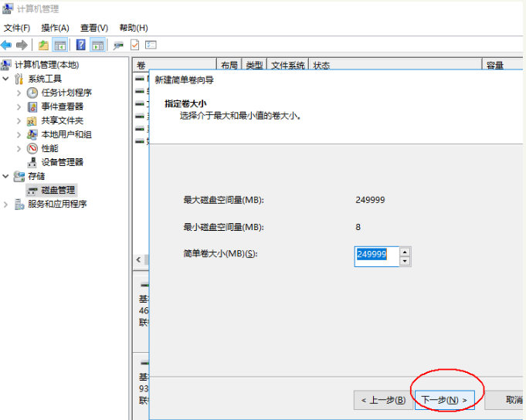Expand the 服务和应用程序 node
Screen dimensions: 526x420
(x=7, y=204)
